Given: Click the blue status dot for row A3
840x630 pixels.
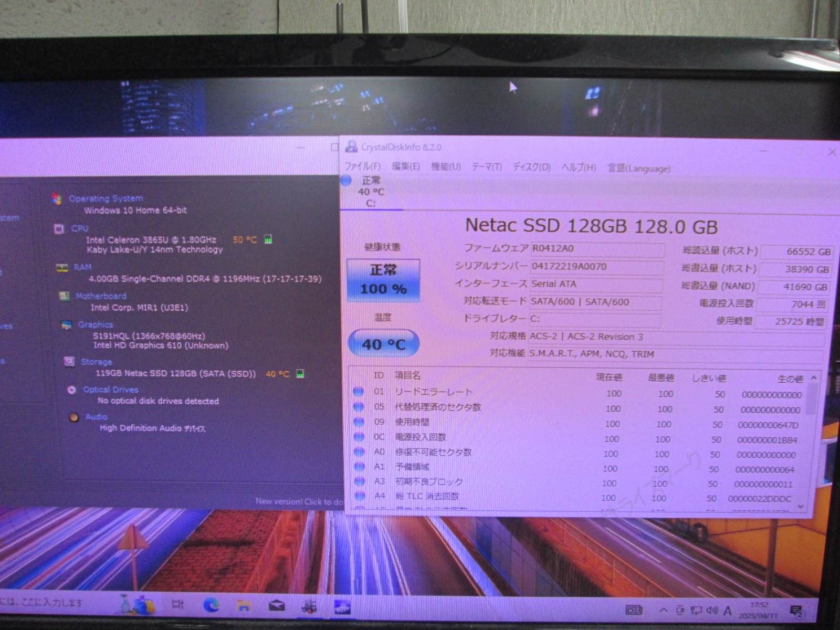Looking at the screenshot, I should pos(360,481).
